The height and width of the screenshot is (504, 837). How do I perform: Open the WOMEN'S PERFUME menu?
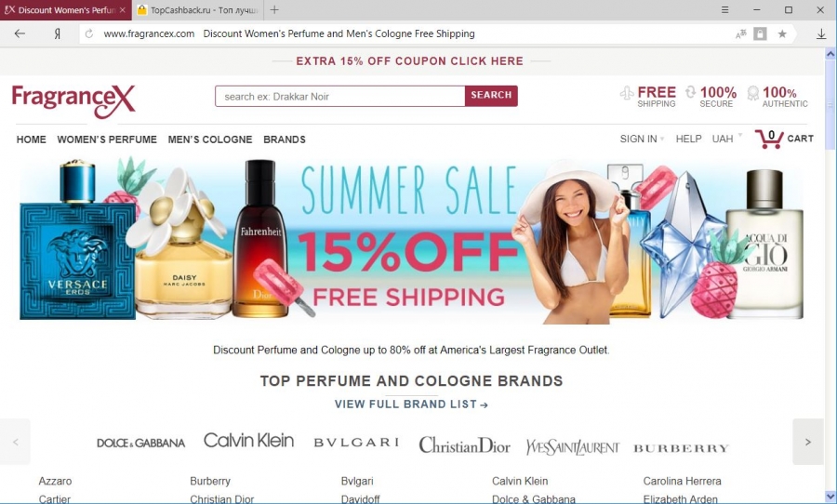pos(107,139)
